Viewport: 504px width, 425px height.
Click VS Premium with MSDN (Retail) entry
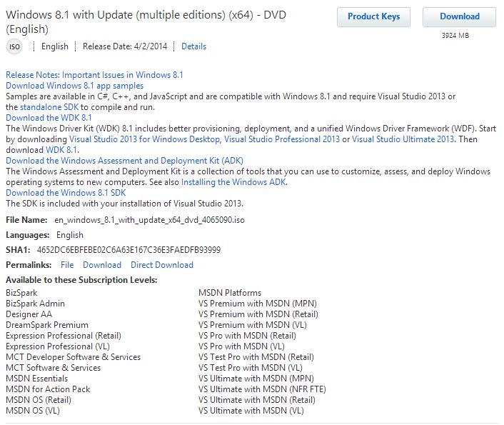coord(258,314)
